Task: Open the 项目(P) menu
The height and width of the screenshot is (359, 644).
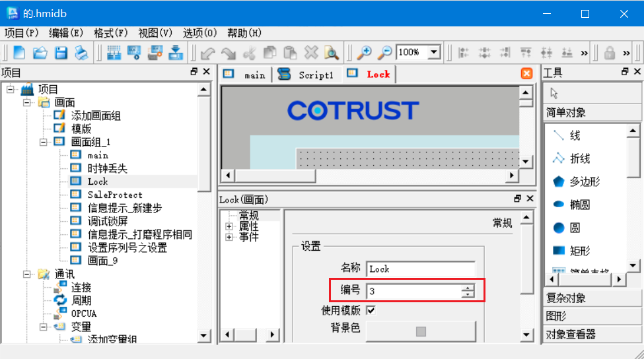Action: pos(21,33)
